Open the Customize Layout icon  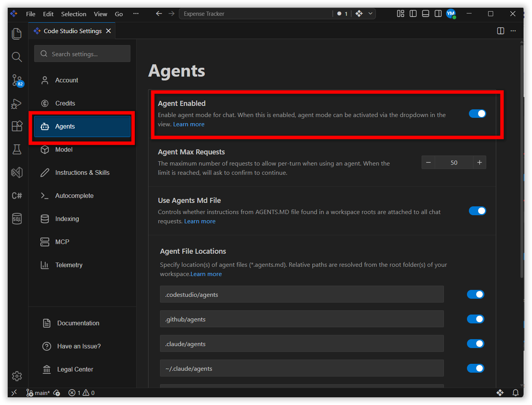[400, 14]
